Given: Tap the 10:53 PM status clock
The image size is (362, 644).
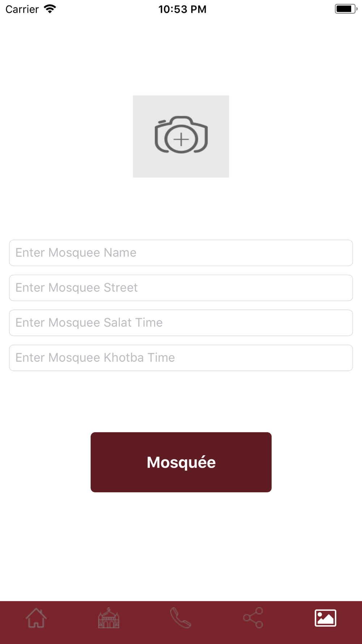Looking at the screenshot, I should (182, 9).
